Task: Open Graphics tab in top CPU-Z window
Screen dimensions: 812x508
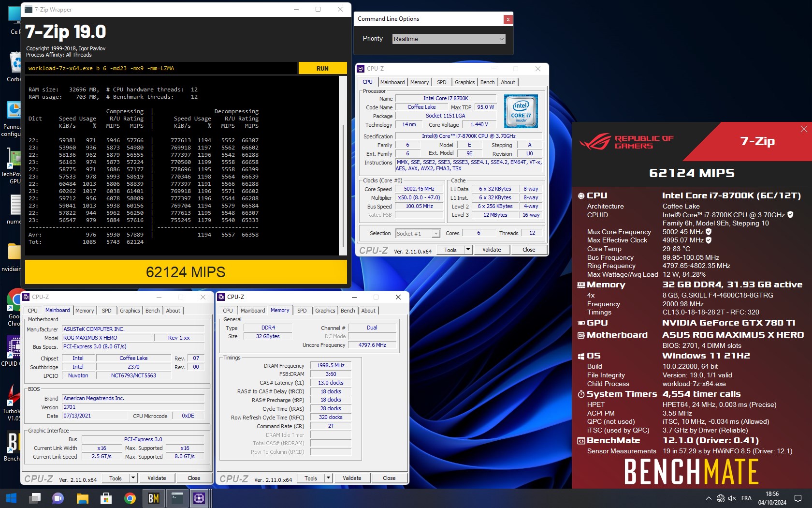Action: coord(465,82)
